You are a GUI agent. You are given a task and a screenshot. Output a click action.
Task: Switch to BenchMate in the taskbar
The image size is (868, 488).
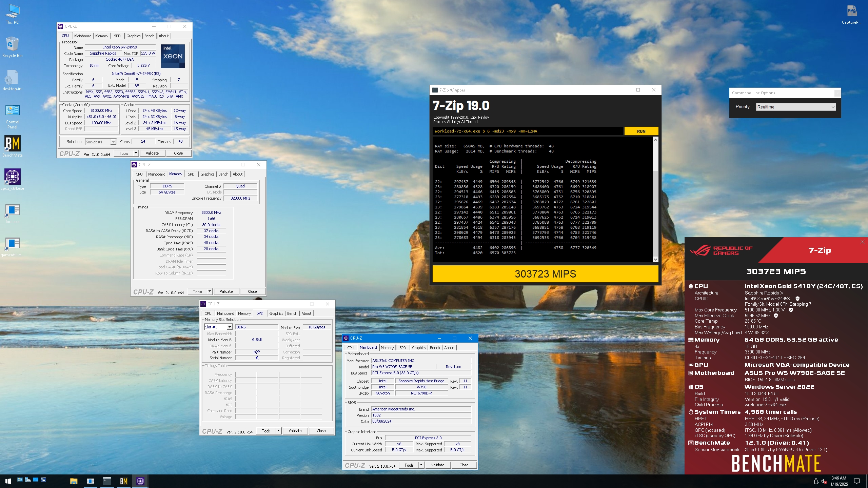[x=124, y=481]
